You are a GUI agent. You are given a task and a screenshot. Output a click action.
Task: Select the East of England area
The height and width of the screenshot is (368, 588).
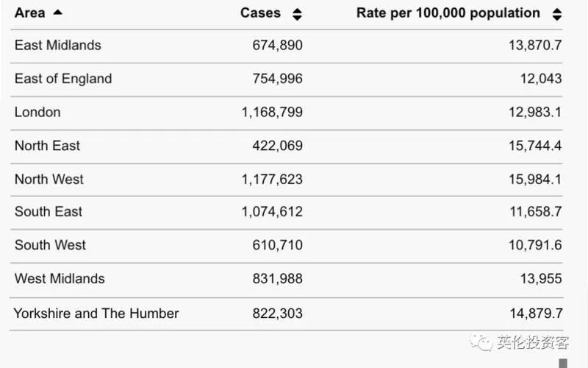click(63, 79)
